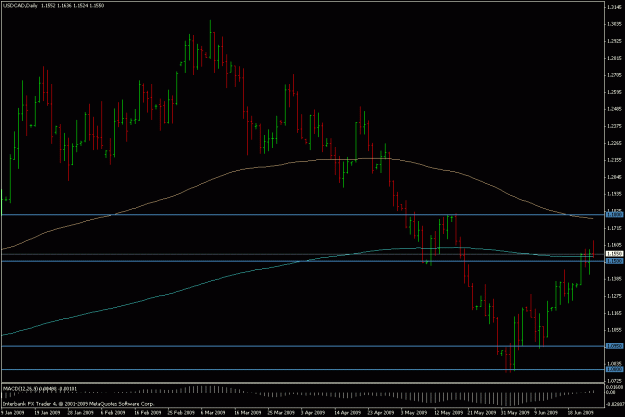Viewport: 625px width, 417px height.
Task: Click the USDCAD,Daily chart title text
Action: [x=21, y=6]
